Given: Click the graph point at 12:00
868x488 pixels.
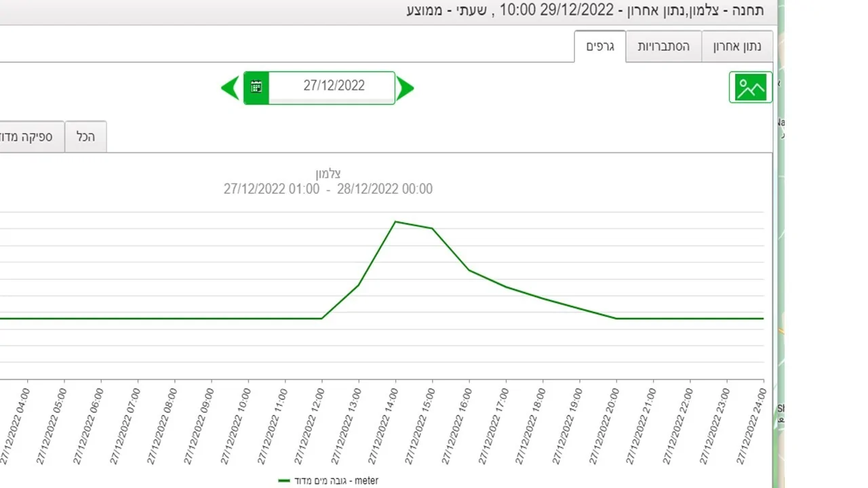Looking at the screenshot, I should pos(321,318).
